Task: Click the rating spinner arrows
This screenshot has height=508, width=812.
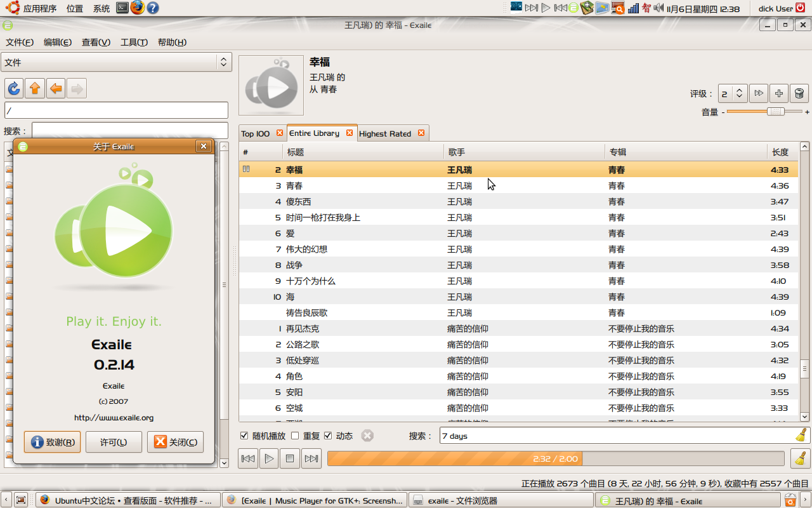Action: tap(740, 93)
